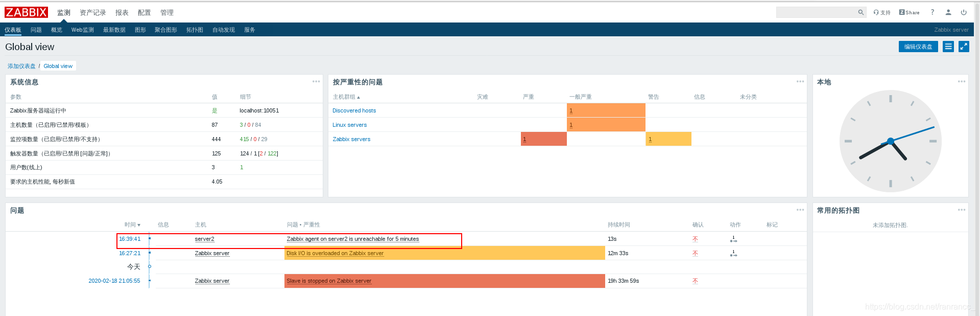
Task: Click the 编辑仪表盘 button
Action: 918,47
